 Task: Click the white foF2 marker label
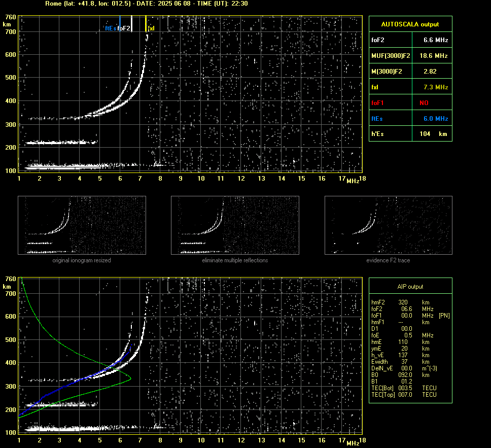[x=124, y=28]
